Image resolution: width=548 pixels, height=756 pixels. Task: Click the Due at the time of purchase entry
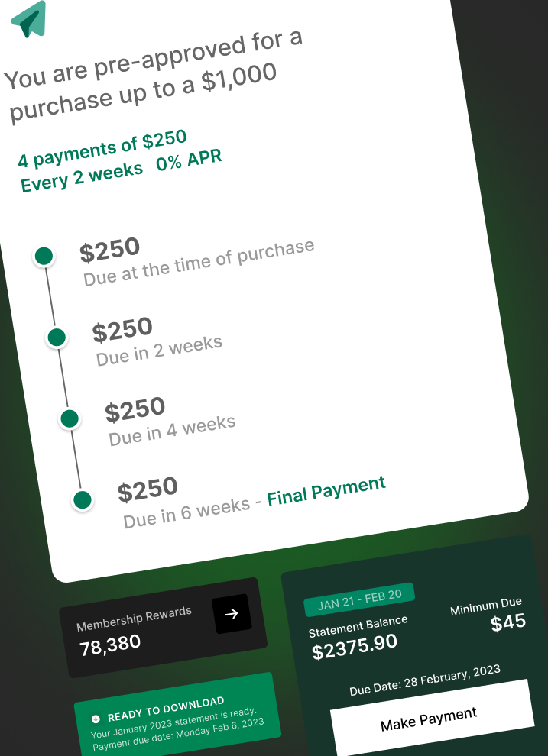(199, 263)
